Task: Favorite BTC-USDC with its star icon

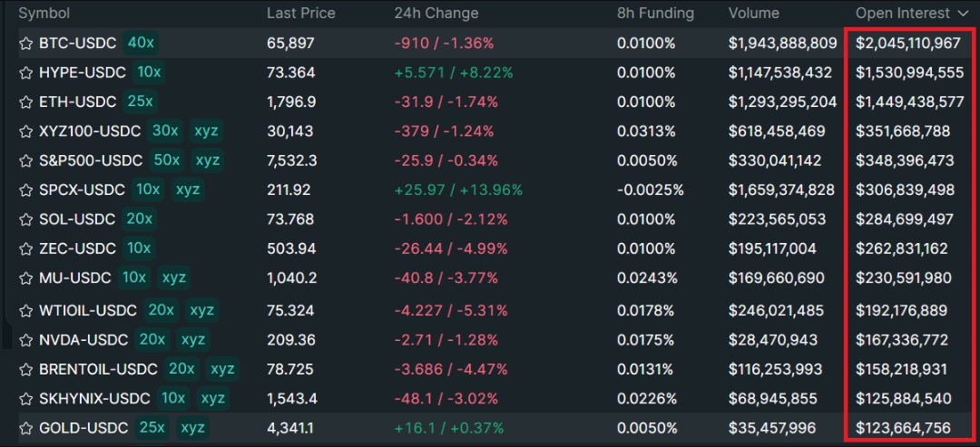Action: [x=25, y=44]
